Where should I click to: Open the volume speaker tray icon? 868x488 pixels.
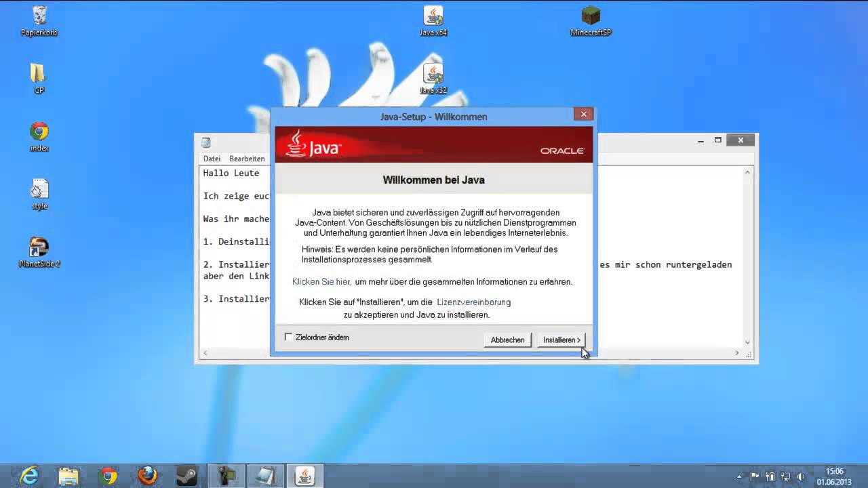coord(802,476)
